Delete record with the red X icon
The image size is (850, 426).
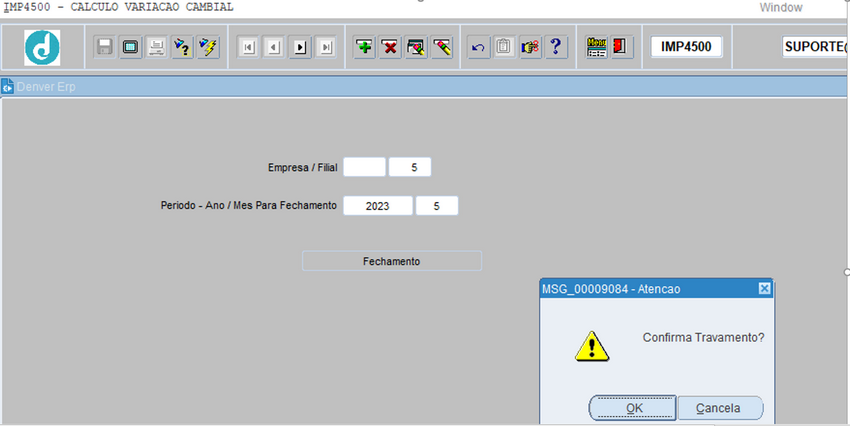391,47
